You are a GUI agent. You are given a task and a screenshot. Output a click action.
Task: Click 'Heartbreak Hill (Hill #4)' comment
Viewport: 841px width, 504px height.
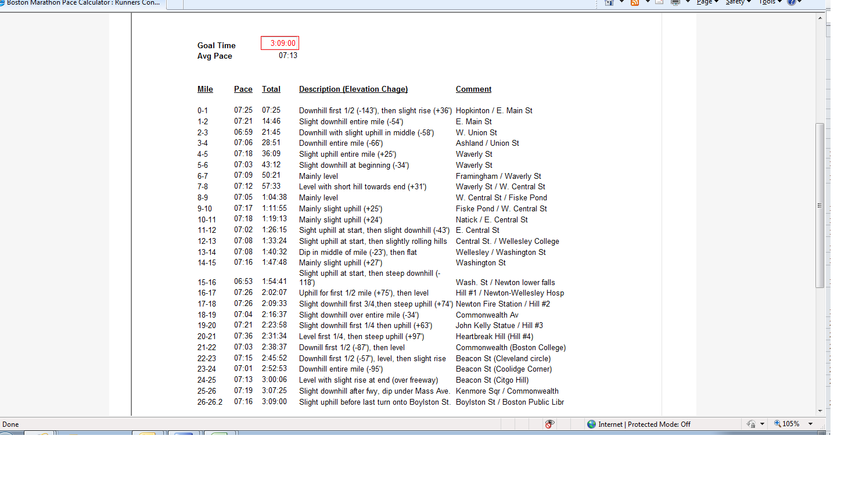click(x=494, y=336)
